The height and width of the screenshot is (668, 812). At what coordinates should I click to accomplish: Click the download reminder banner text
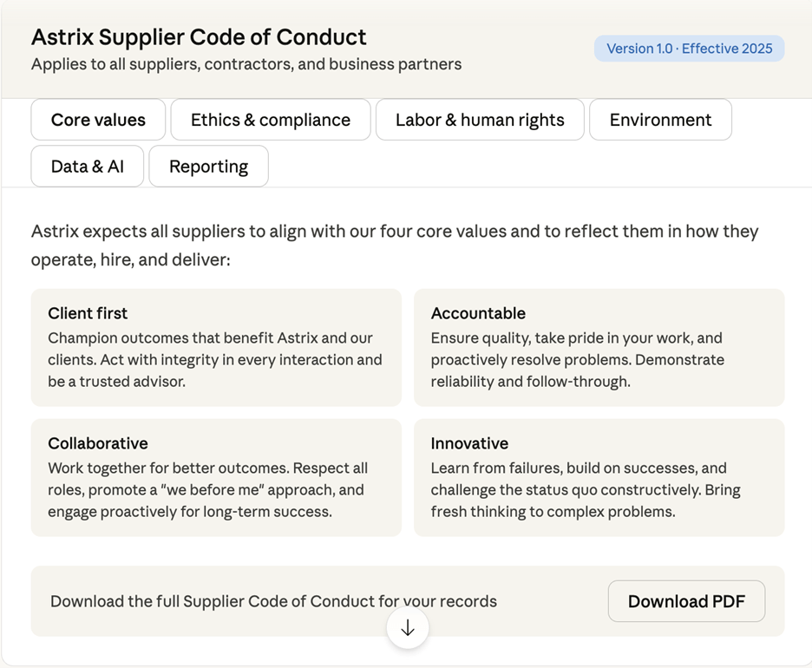[272, 600]
